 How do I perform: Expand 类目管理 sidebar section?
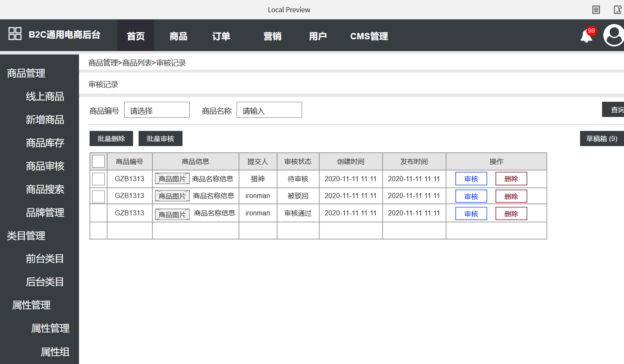pyautogui.click(x=26, y=236)
